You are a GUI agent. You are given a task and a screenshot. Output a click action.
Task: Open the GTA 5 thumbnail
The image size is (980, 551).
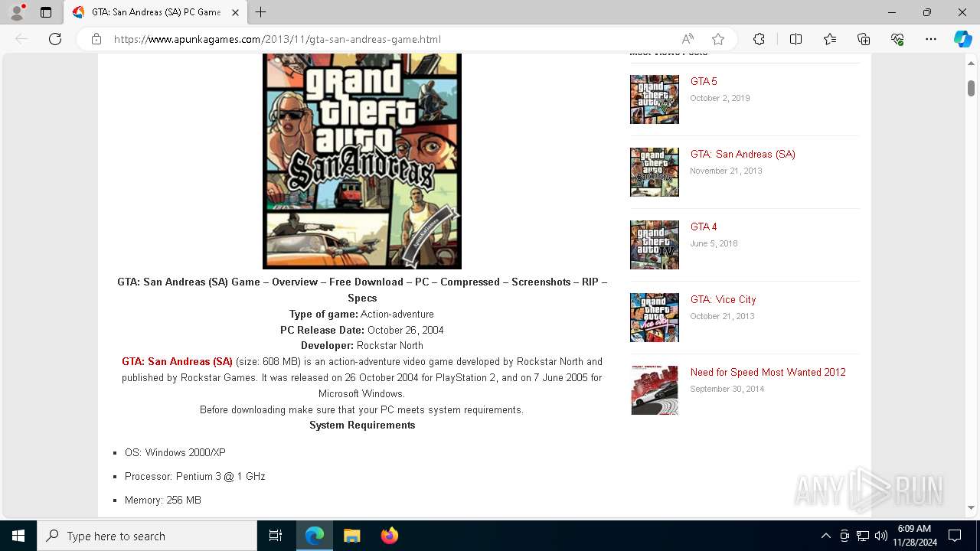655,99
